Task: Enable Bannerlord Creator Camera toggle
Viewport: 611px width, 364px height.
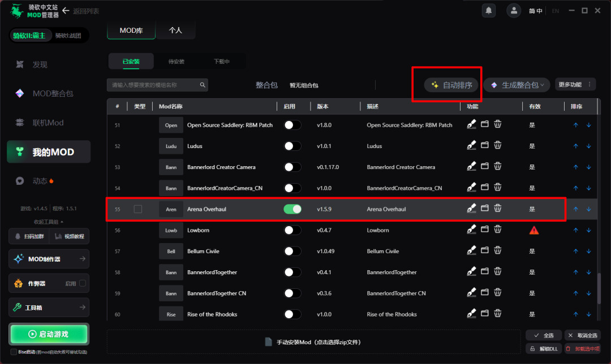Action: [x=292, y=167]
